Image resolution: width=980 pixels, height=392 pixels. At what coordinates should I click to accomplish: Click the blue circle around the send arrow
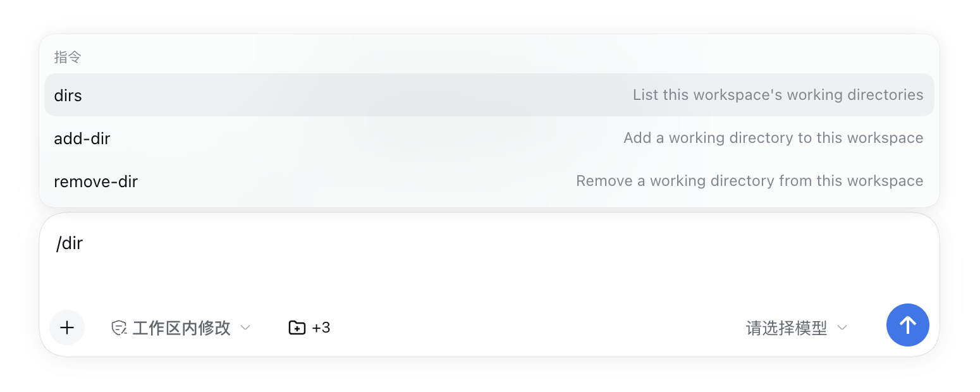pos(908,325)
